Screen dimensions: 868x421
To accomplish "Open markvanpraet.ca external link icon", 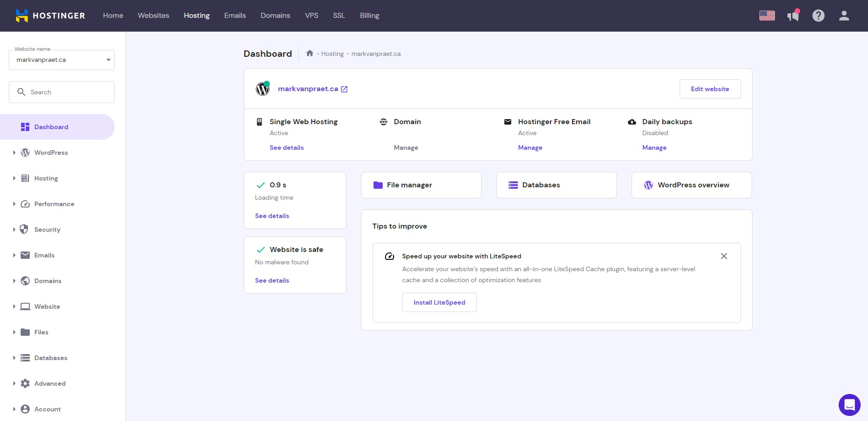I will pos(344,89).
